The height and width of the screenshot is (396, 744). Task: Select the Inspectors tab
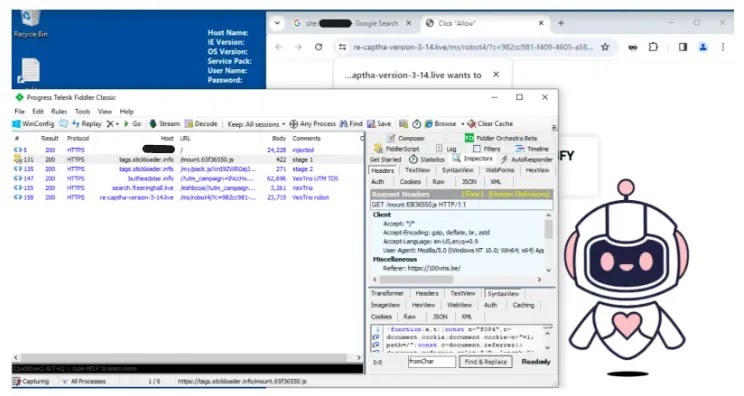pyautogui.click(x=473, y=159)
